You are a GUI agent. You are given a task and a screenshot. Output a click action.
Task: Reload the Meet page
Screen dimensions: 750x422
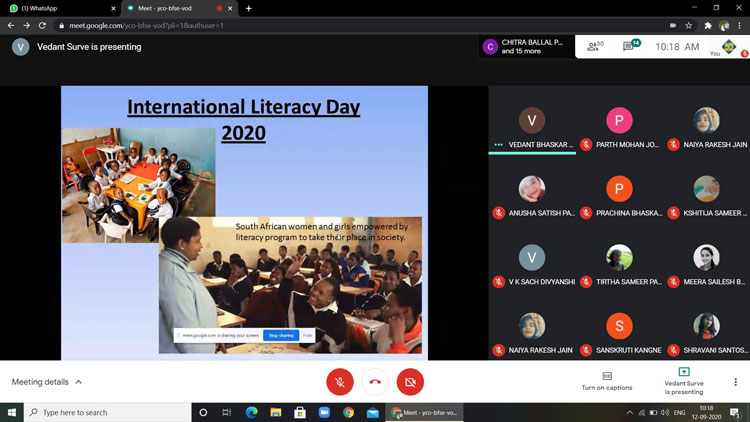[43, 25]
